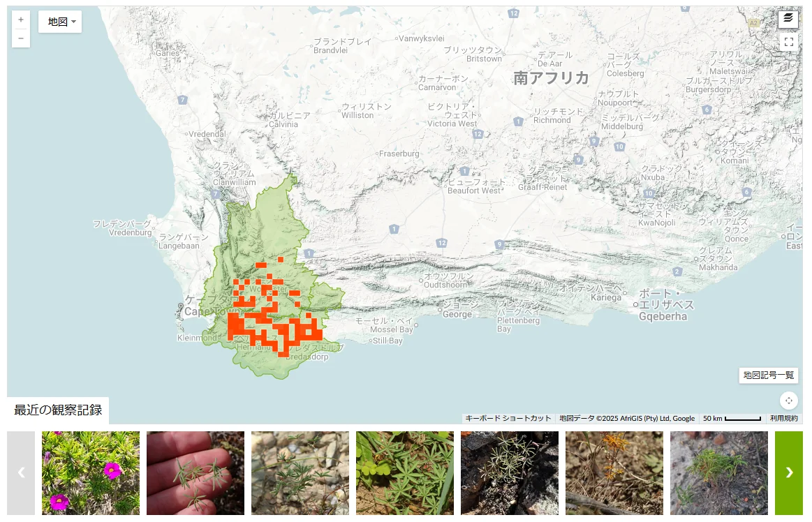The width and height of the screenshot is (812, 522).
Task: Open the hand holding plant thumbnail
Action: (195, 473)
